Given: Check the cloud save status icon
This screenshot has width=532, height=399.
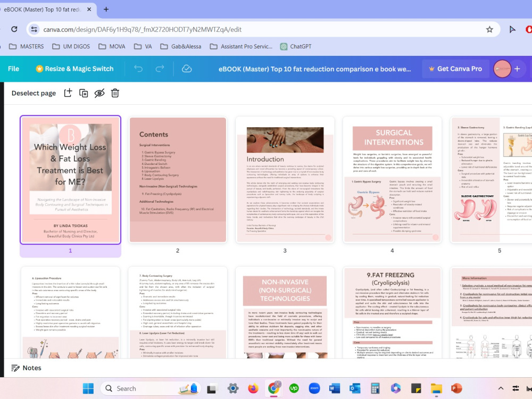Looking at the screenshot, I should click(x=187, y=69).
